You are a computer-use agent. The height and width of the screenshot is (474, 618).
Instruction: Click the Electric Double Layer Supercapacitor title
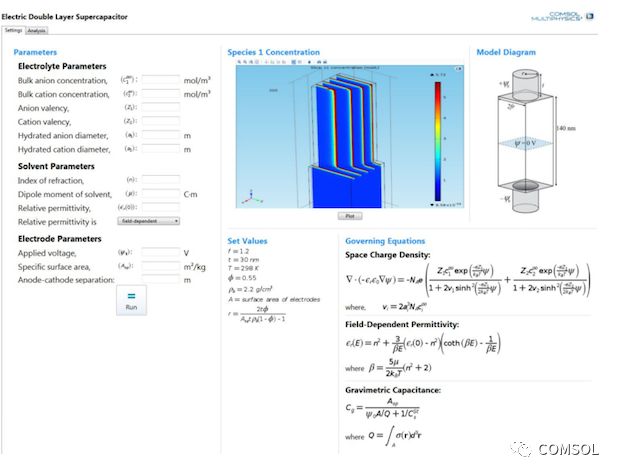(65, 17)
